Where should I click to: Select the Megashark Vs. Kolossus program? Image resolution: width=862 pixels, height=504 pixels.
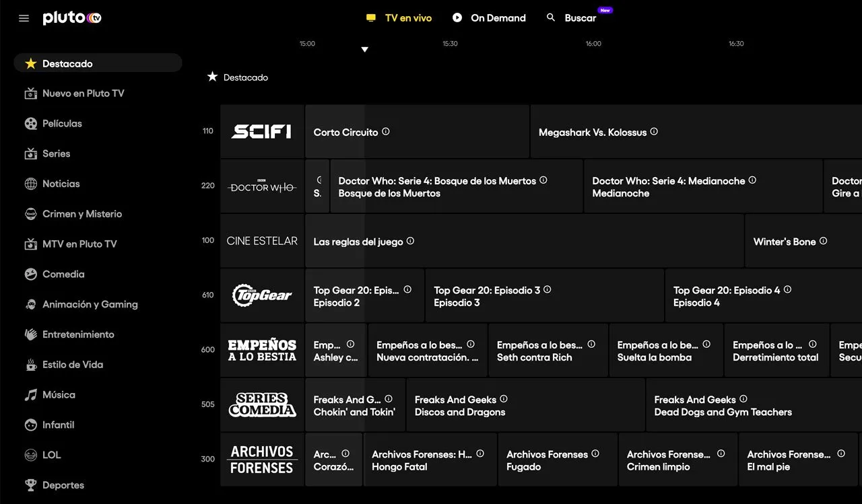click(x=696, y=131)
